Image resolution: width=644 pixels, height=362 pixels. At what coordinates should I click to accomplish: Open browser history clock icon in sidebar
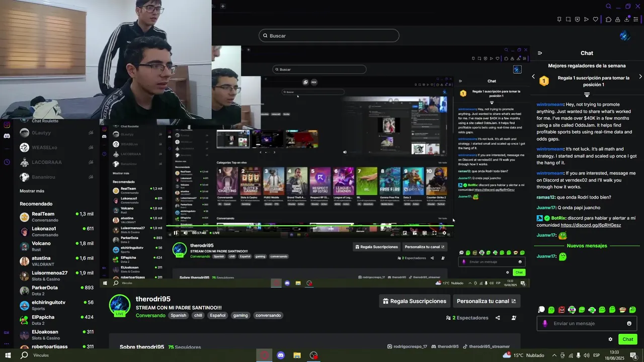[x=7, y=162]
